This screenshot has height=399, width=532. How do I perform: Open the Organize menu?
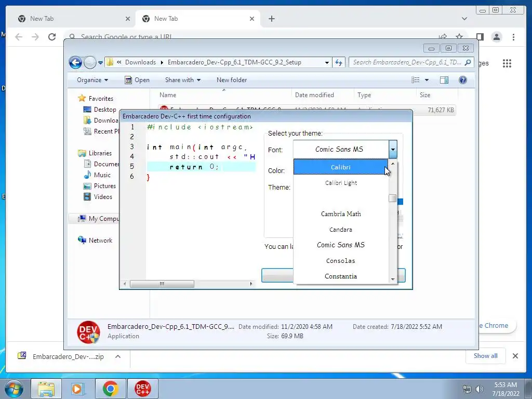(x=92, y=80)
